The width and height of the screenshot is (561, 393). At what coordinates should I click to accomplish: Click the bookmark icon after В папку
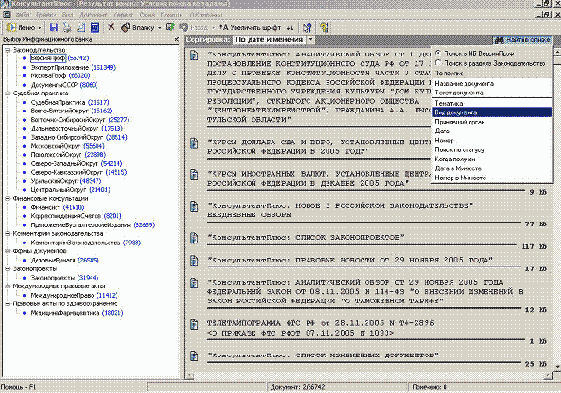(170, 28)
